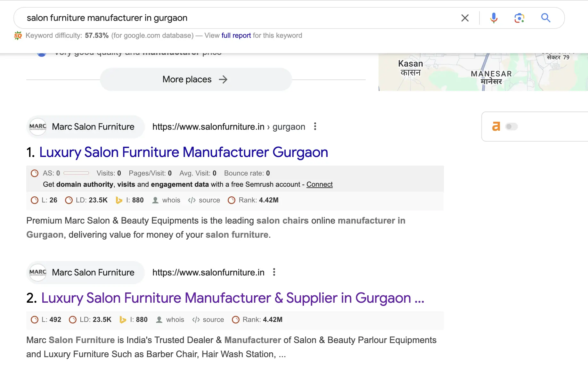Viewport: 588px width, 369px height.
Task: Toggle the orange 'a' extension switch
Action: point(511,127)
